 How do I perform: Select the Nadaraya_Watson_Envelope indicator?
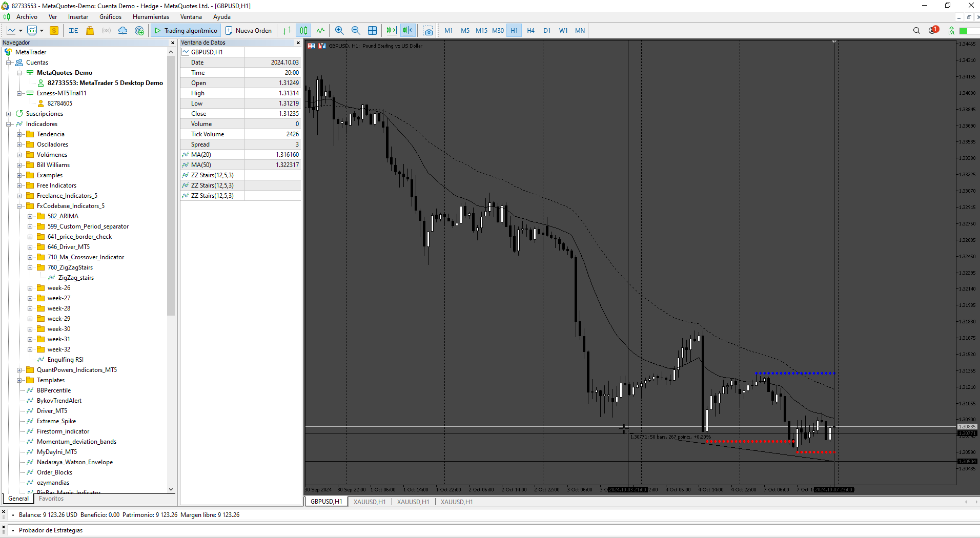[75, 462]
